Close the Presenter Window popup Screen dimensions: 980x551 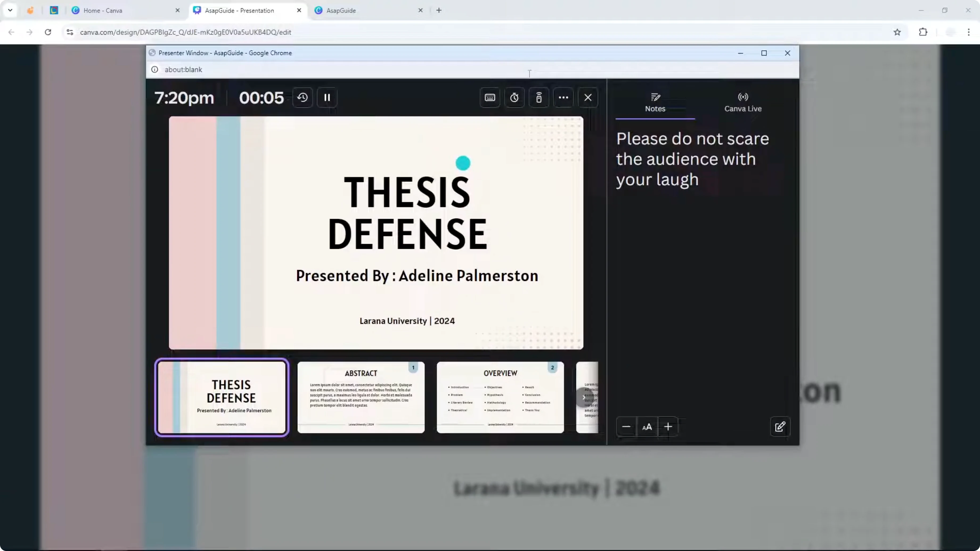[787, 53]
